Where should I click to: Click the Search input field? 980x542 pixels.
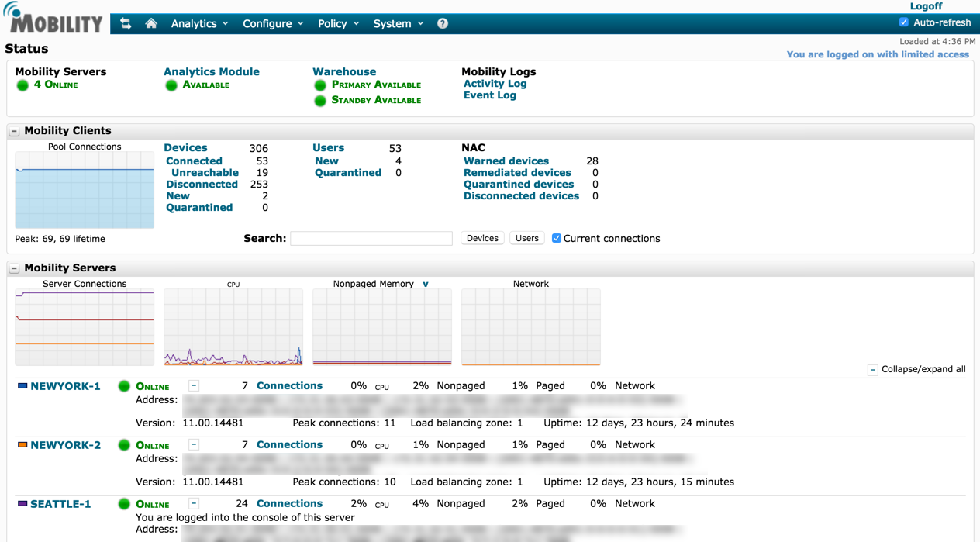coord(371,239)
